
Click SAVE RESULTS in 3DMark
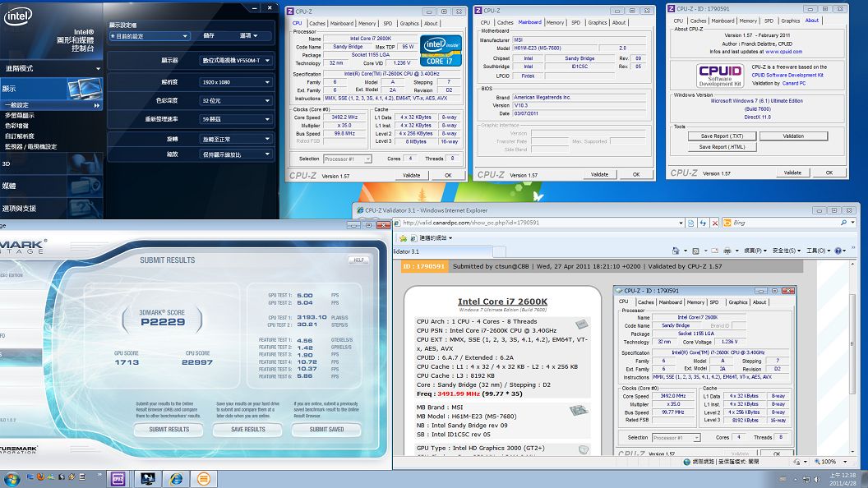248,430
